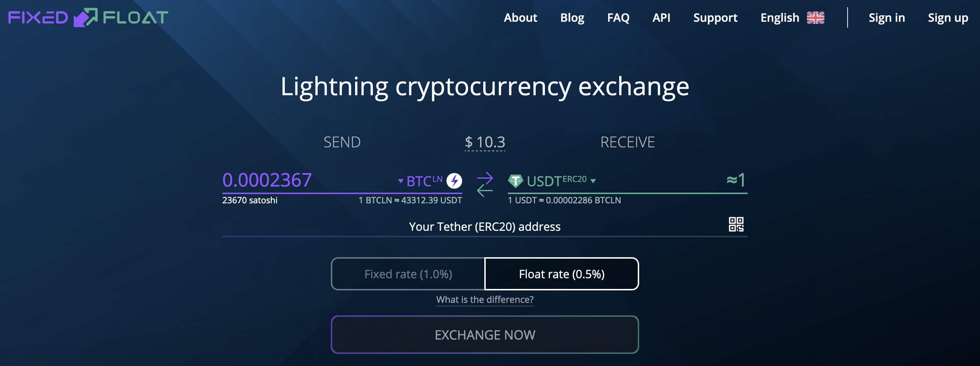Click the green Tether USDT icon
This screenshot has width=980, height=366.
point(515,181)
